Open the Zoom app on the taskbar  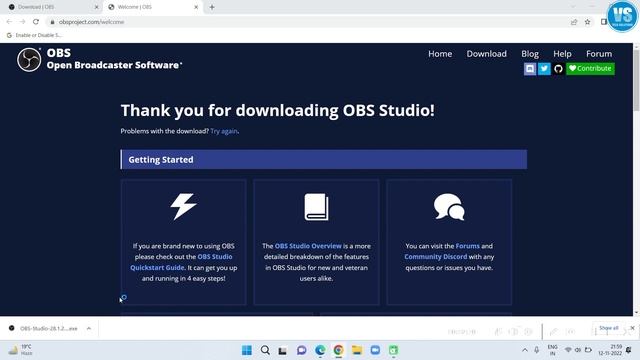[x=375, y=350]
